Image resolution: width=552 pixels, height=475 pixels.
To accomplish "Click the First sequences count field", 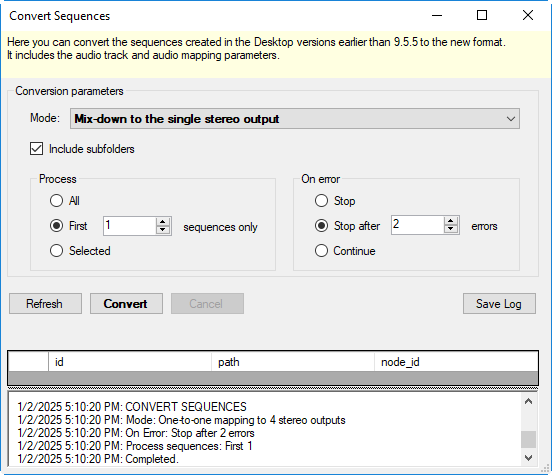I will (129, 226).
